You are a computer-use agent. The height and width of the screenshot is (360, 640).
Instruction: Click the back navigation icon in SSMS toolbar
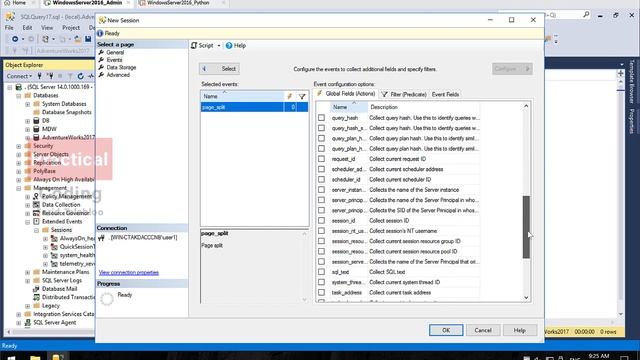[15, 39]
